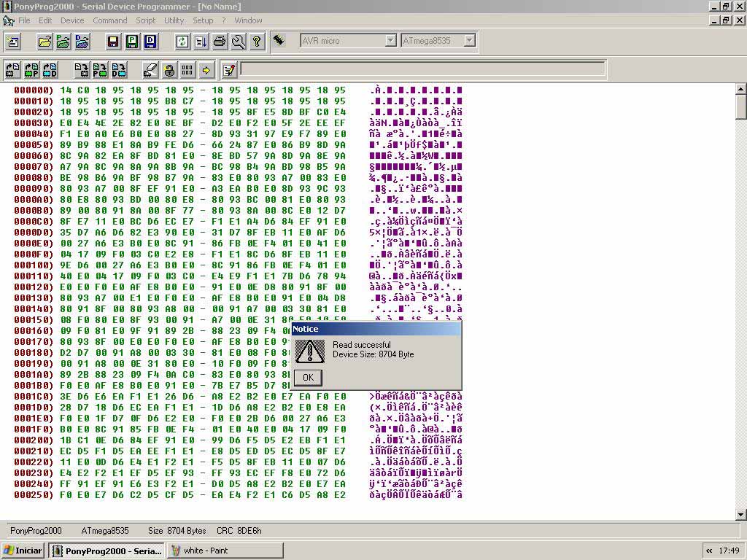Expand the ATmega8535 device type dropdown
Image resolution: width=747 pixels, height=560 pixels.
click(x=470, y=41)
